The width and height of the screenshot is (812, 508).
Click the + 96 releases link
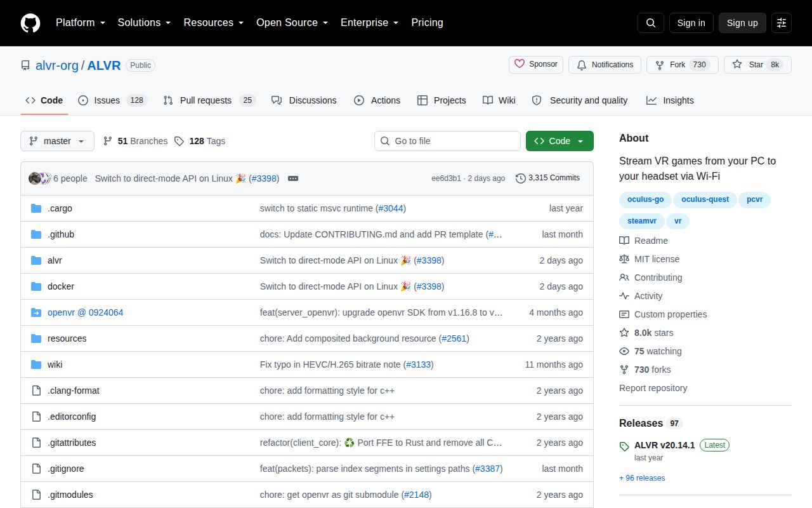coord(642,478)
